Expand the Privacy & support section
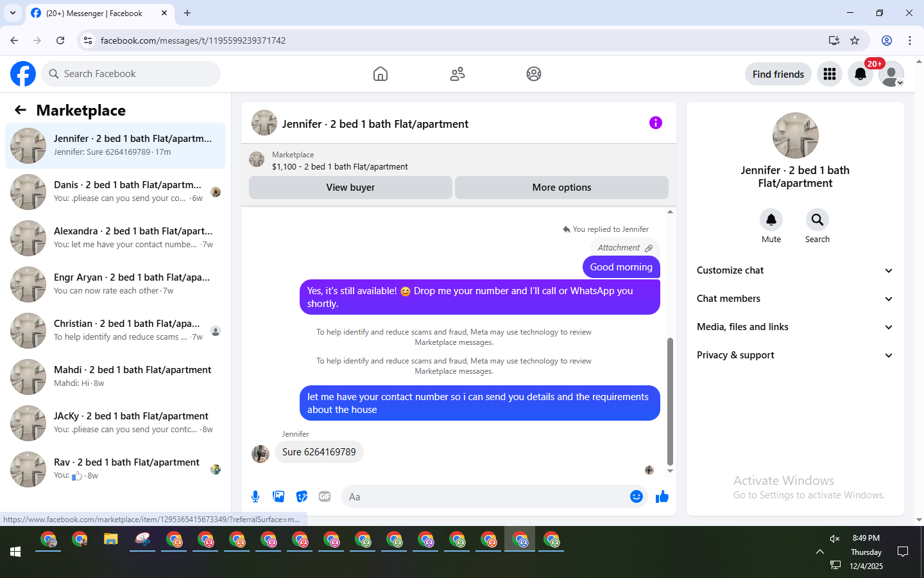 (795, 355)
